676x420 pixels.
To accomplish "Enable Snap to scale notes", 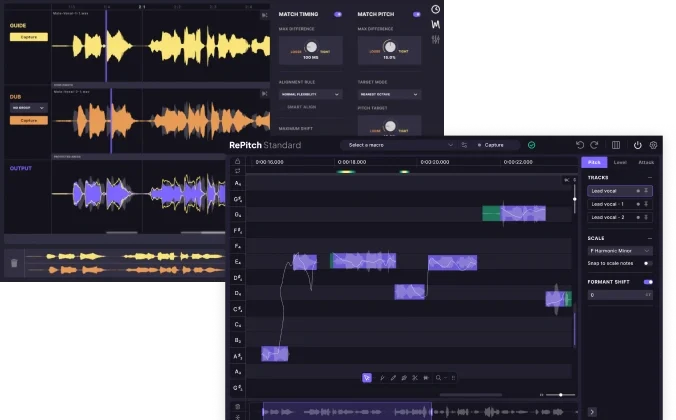I will (648, 263).
